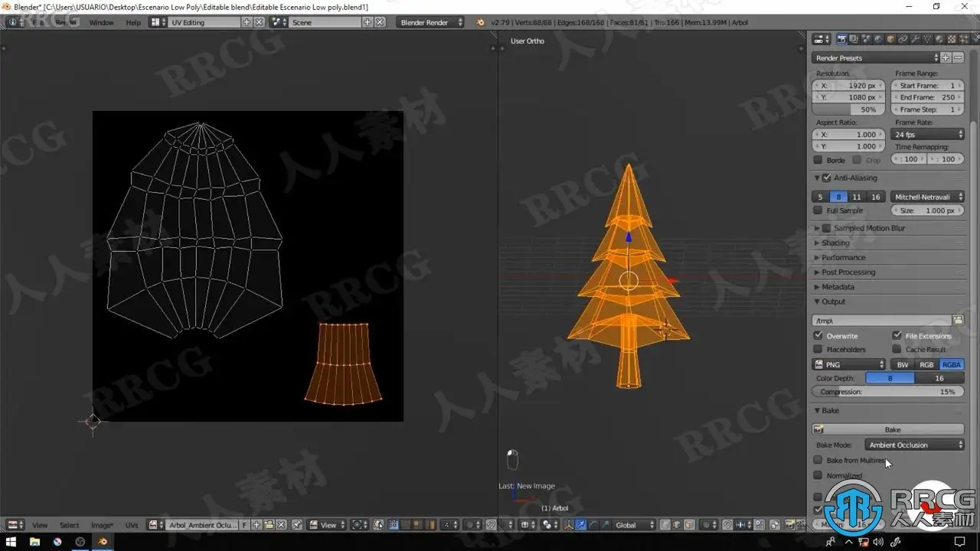Set color depth to 16

[x=939, y=378]
